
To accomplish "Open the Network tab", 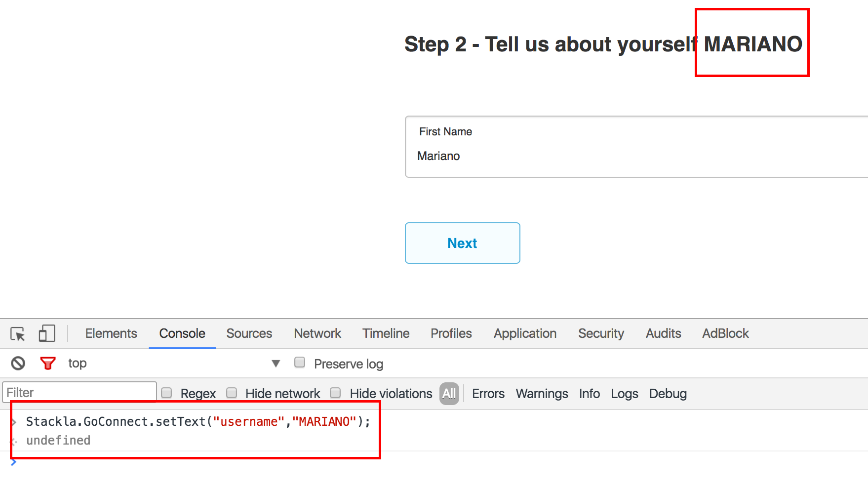I will pos(317,333).
